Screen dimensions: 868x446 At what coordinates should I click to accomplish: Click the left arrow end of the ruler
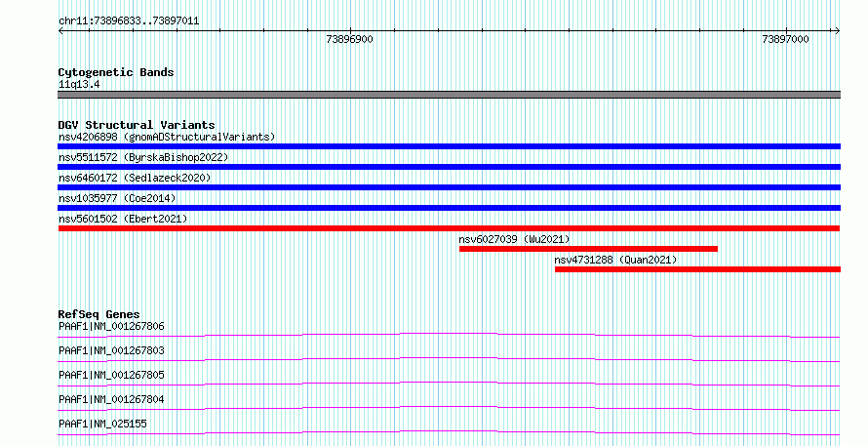(x=60, y=31)
